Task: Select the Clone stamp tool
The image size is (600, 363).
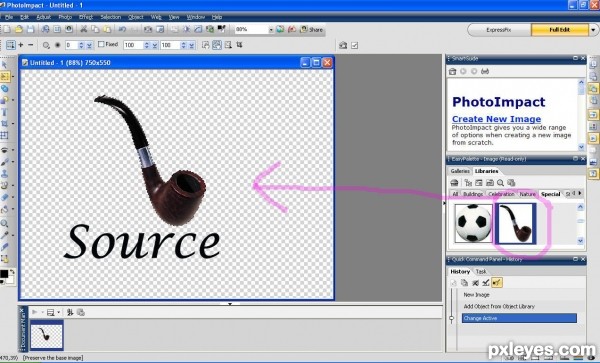Action: pyautogui.click(x=5, y=174)
